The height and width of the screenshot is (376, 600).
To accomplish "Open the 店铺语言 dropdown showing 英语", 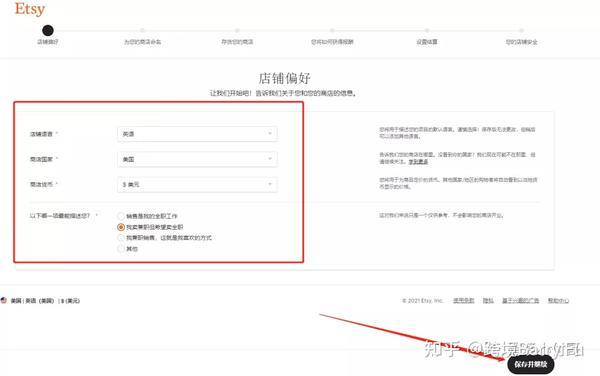I will point(197,134).
